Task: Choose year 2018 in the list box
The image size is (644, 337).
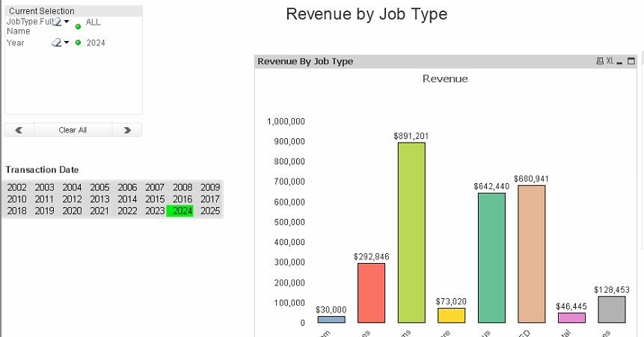Action: 17,211
